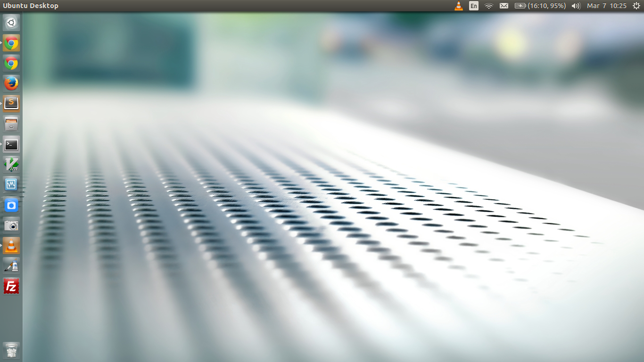This screenshot has height=362, width=644.
Task: Open the Wi-Fi network indicator menu
Action: tap(489, 6)
